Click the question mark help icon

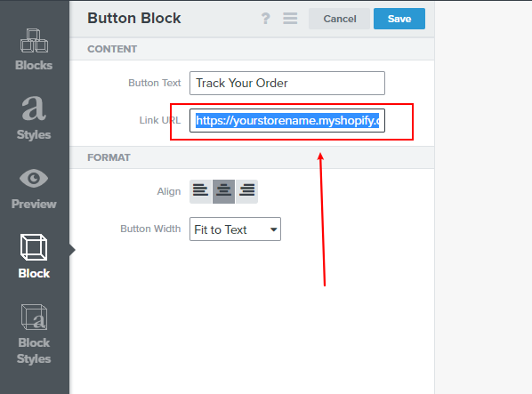[x=266, y=19]
